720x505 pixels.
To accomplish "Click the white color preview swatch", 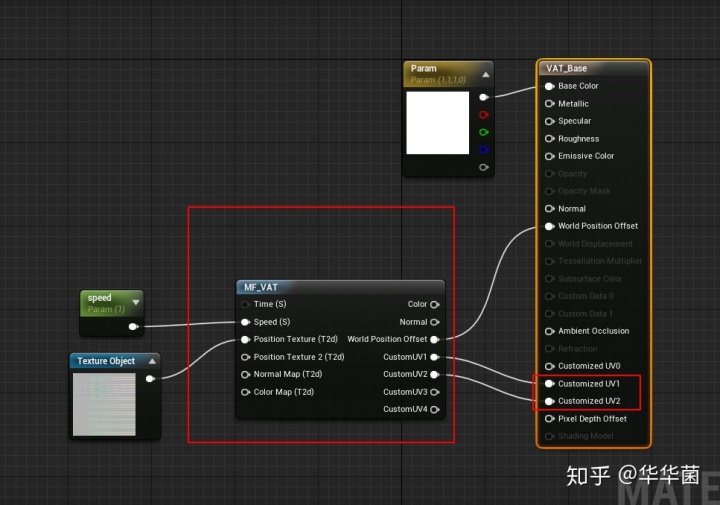I will click(x=438, y=123).
